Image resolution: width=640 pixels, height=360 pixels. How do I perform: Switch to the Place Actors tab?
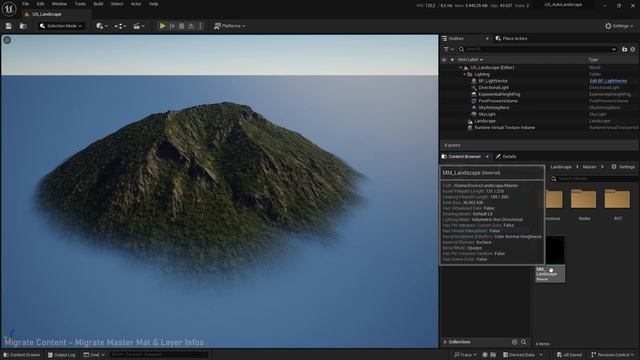coord(511,39)
